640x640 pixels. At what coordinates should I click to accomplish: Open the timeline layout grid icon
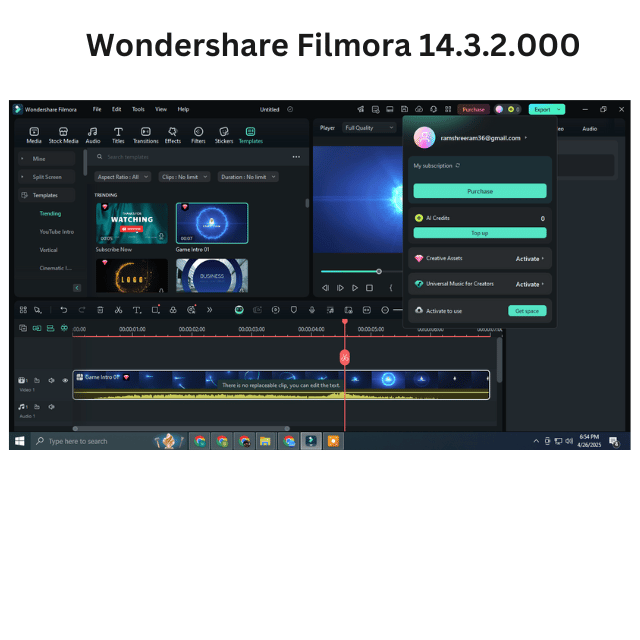[x=23, y=310]
